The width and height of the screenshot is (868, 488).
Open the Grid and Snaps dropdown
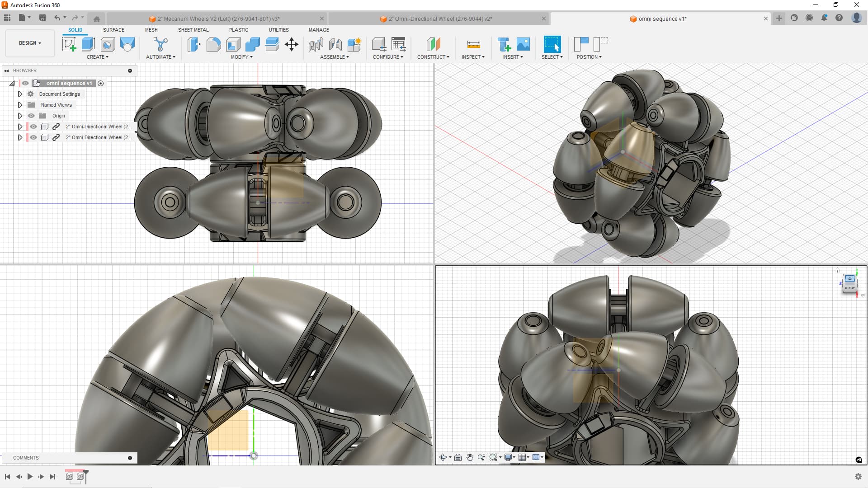coord(524,457)
